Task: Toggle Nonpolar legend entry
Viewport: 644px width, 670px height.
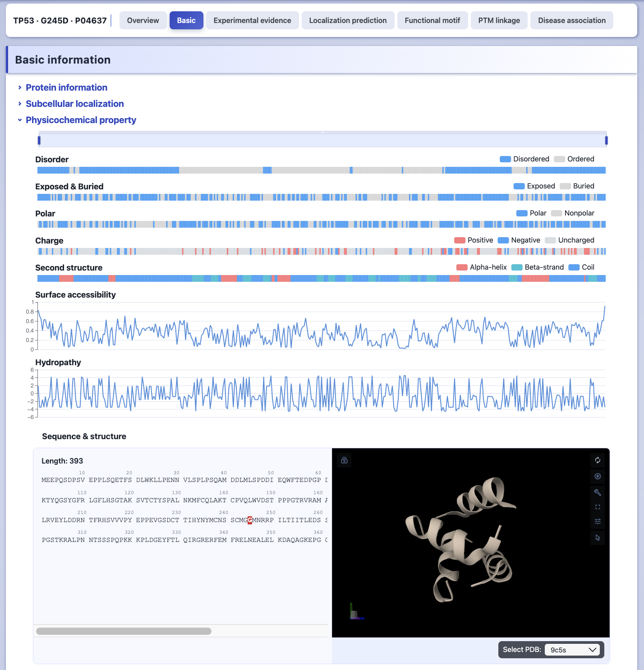Action: point(573,213)
